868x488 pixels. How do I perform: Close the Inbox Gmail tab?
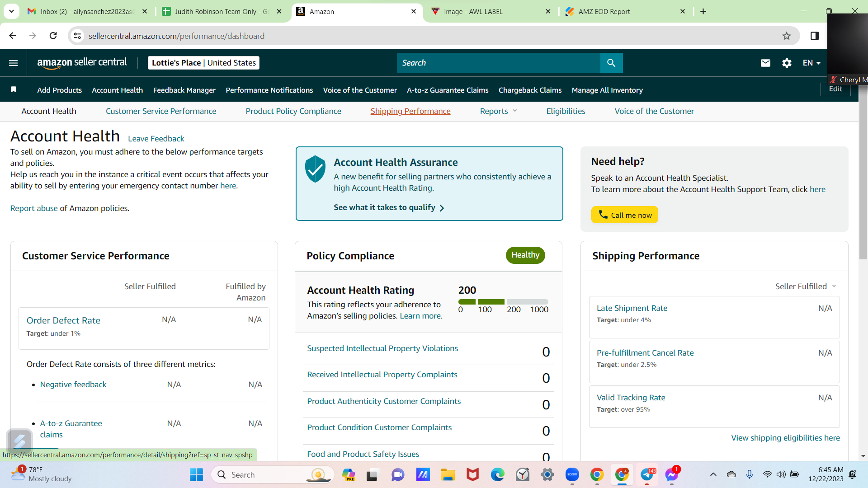[x=145, y=11]
